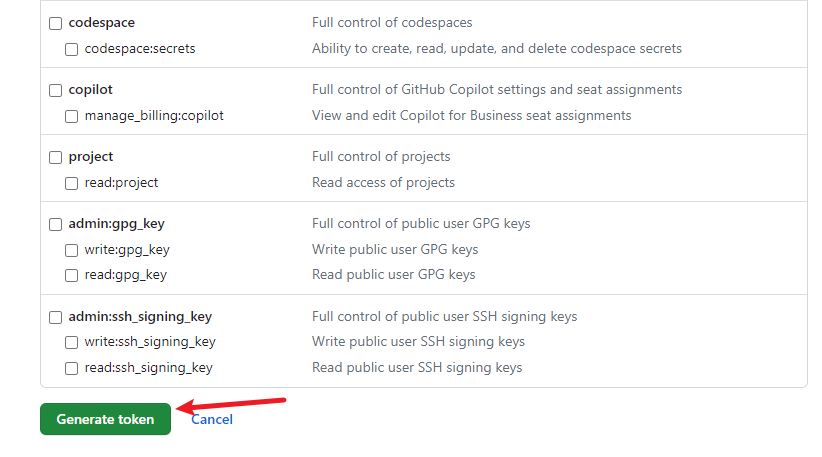
Task: Check the admin:ssh_signing_key scope
Action: pyautogui.click(x=56, y=318)
